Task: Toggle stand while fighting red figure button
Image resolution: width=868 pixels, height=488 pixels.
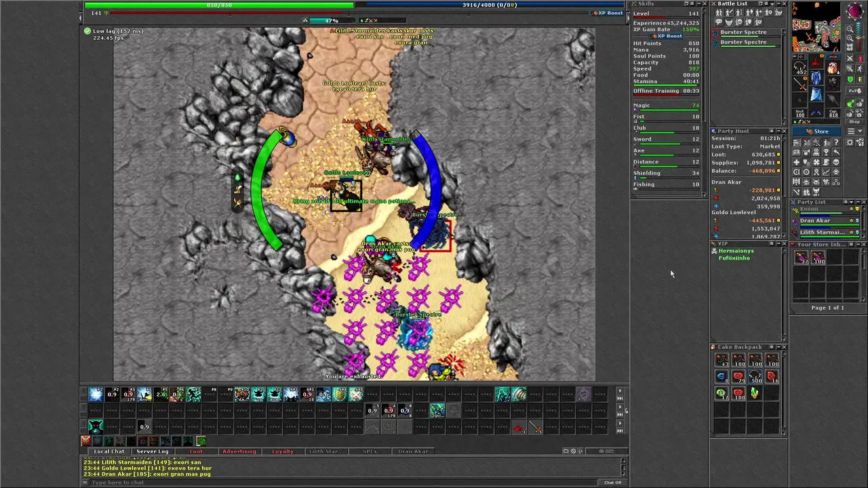Action: click(860, 59)
